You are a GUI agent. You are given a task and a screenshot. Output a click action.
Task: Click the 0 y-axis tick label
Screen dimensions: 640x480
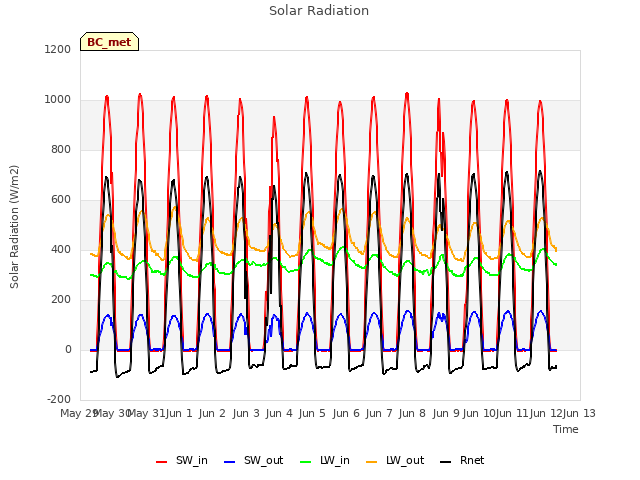68,349
